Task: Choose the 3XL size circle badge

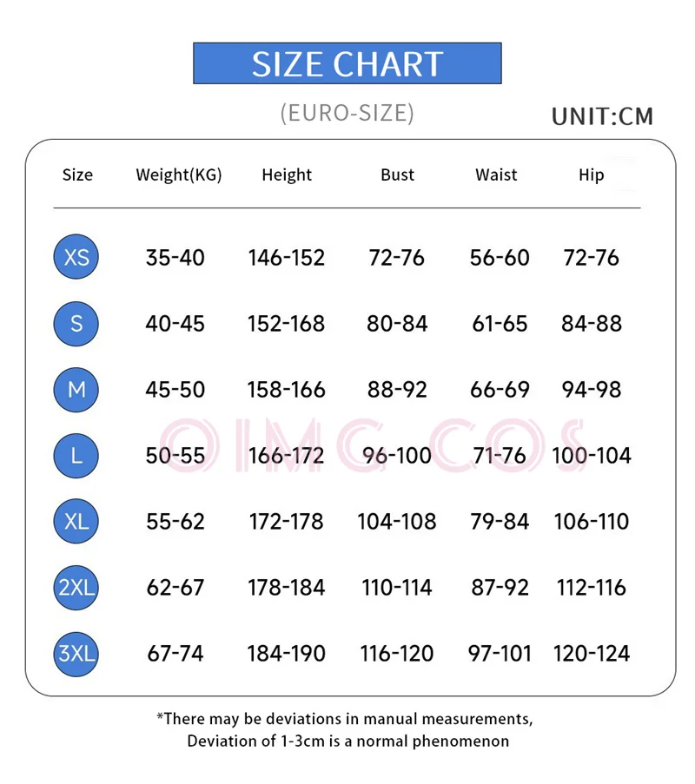Action: [x=76, y=653]
